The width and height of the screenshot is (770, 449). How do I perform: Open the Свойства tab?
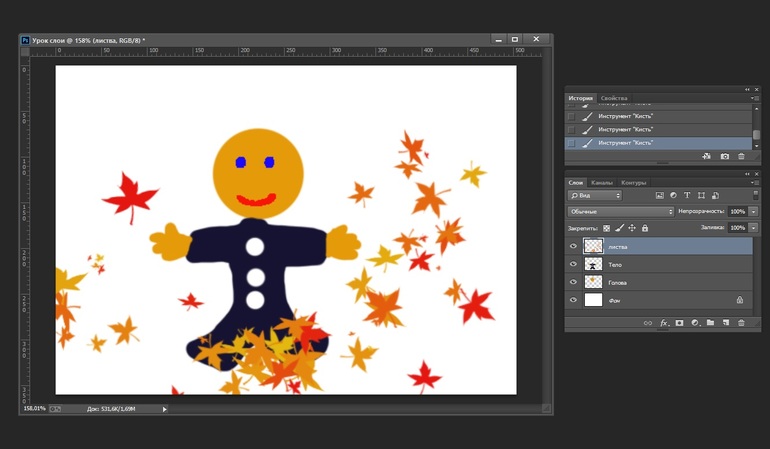click(x=614, y=98)
